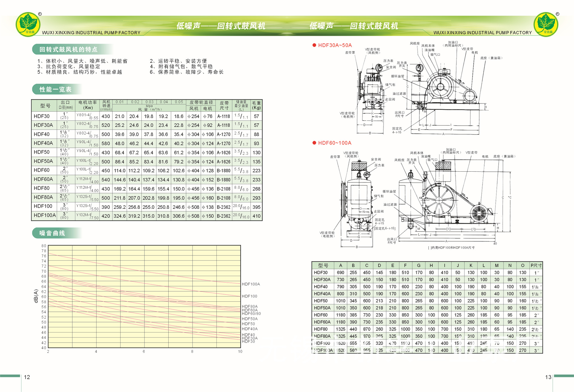Screen dimensions: 574x392
Task: Click page number 13
Action: (548, 377)
